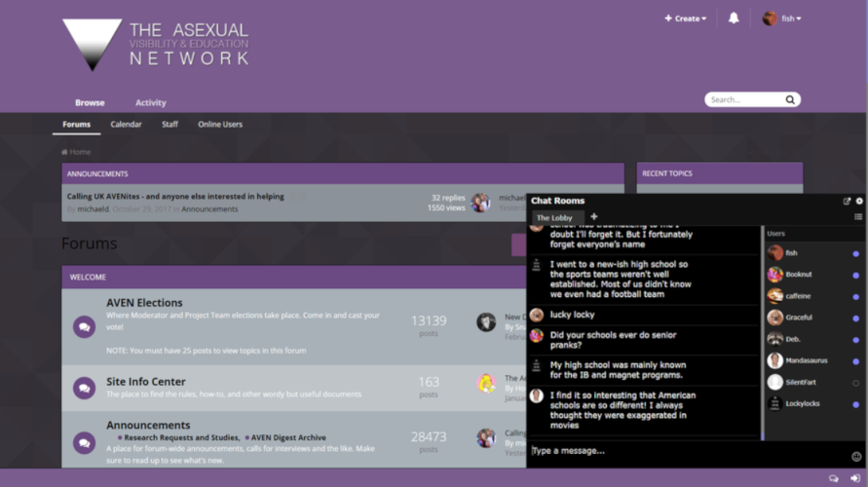Open fish's avatar in chat users list
This screenshot has width=868, height=487.
click(775, 253)
